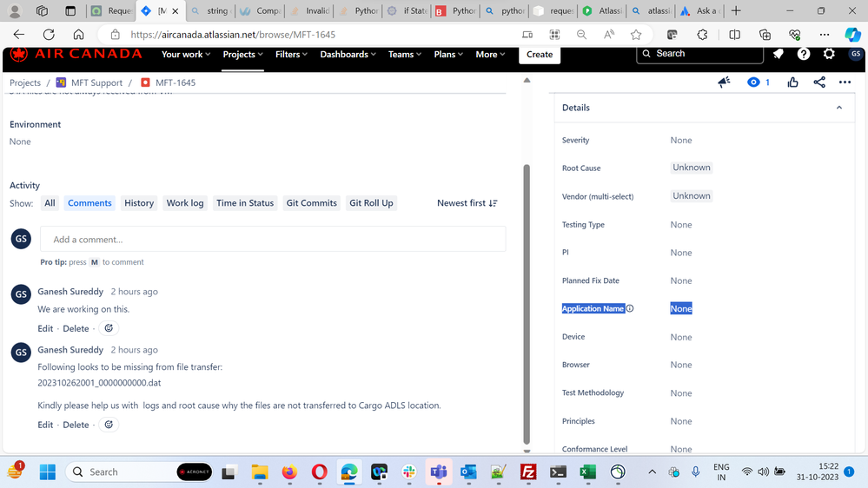868x488 pixels.
Task: Add a reaction to the file transfer comment
Action: (x=109, y=425)
